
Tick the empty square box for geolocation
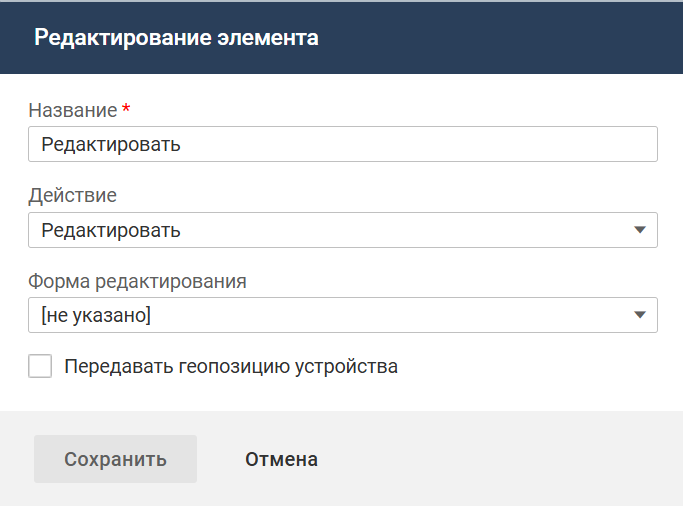click(40, 366)
